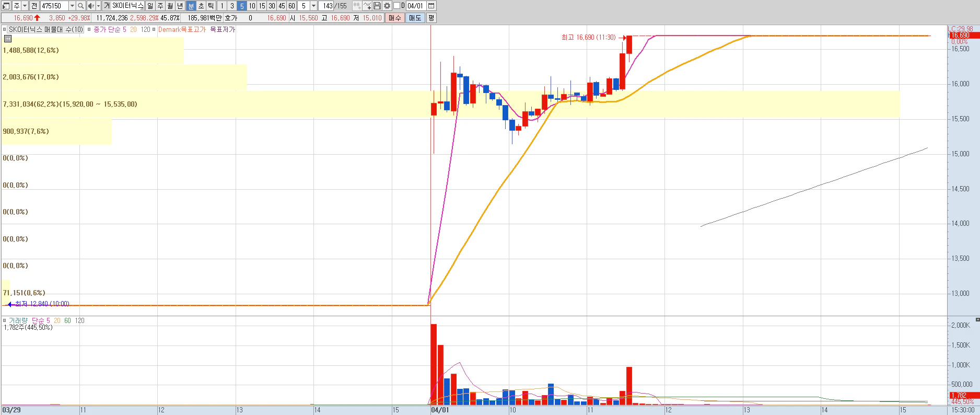This screenshot has height=415, width=980.
Task: Click the floppy-disk save chart icon
Action: tap(377, 6)
